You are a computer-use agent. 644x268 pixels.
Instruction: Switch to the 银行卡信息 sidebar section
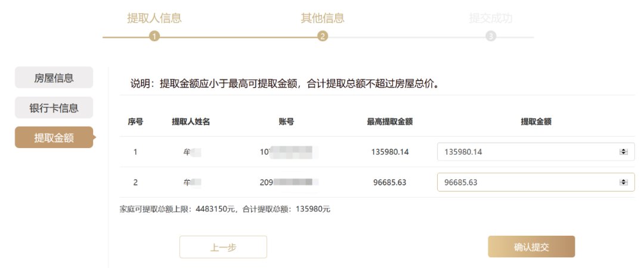point(54,108)
